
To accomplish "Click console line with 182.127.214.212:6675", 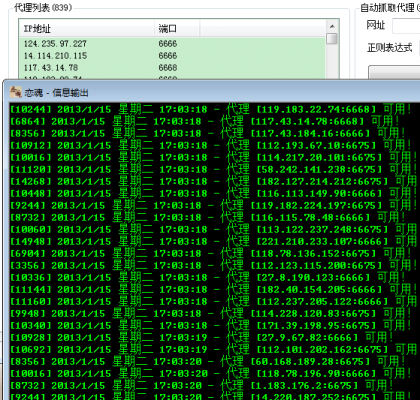I will click(214, 181).
